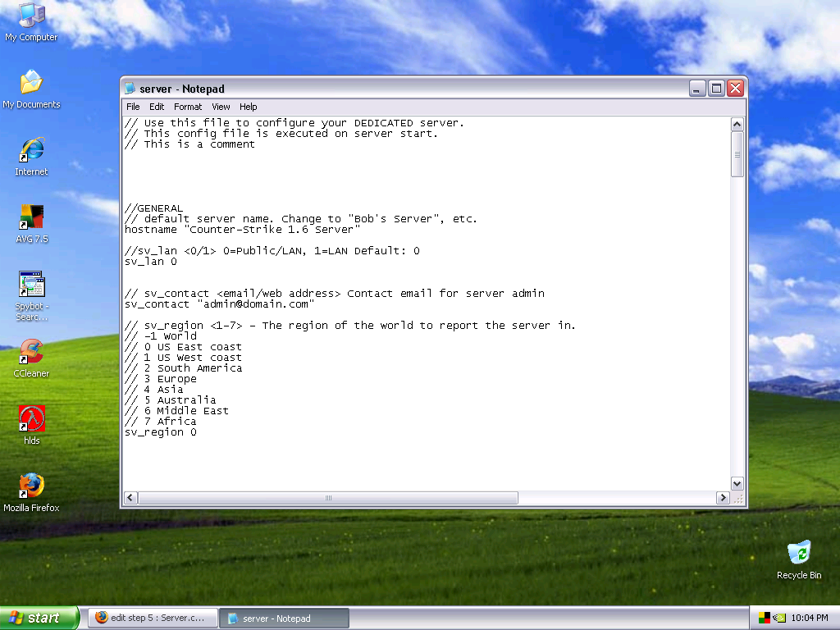The width and height of the screenshot is (840, 630).
Task: Click the vertical scrollbar thumb
Action: tap(737, 154)
